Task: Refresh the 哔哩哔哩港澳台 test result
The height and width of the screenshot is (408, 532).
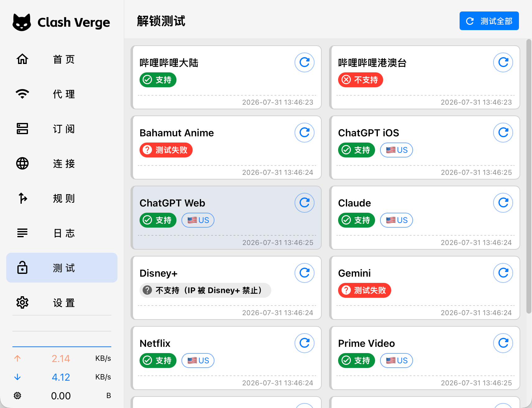Action: point(503,62)
